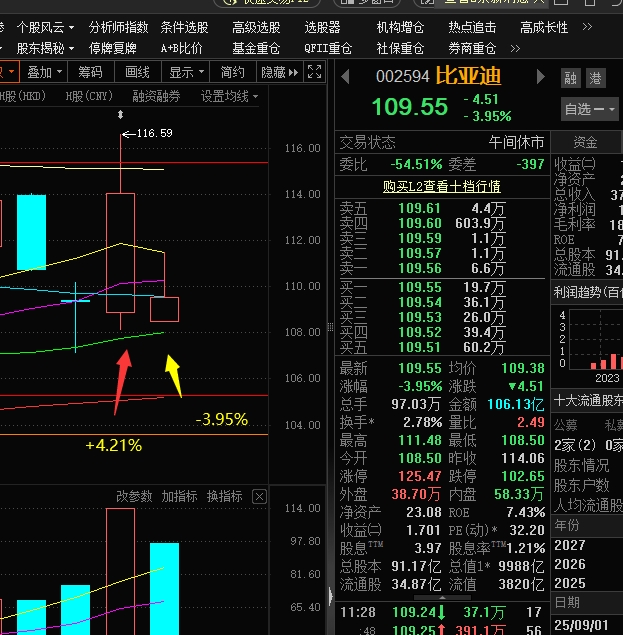The height and width of the screenshot is (635, 623).
Task: Open QFII重仓 menu item
Action: coord(328,49)
